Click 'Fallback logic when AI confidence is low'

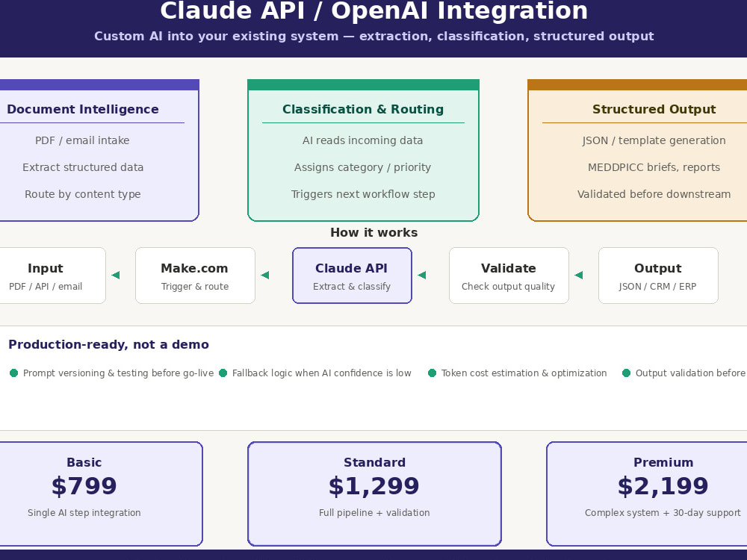point(321,373)
